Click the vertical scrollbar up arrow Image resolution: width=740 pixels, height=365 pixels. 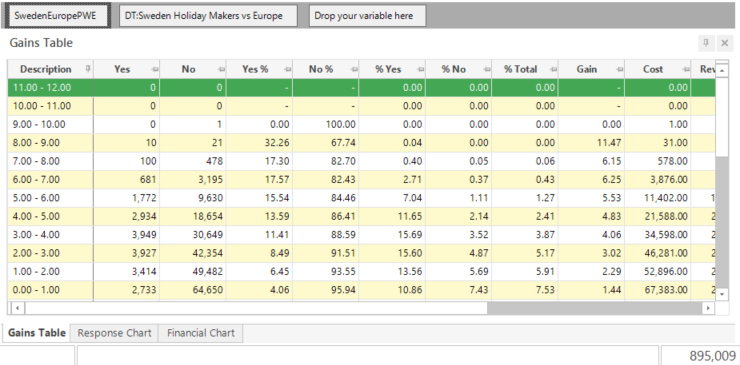(x=722, y=70)
